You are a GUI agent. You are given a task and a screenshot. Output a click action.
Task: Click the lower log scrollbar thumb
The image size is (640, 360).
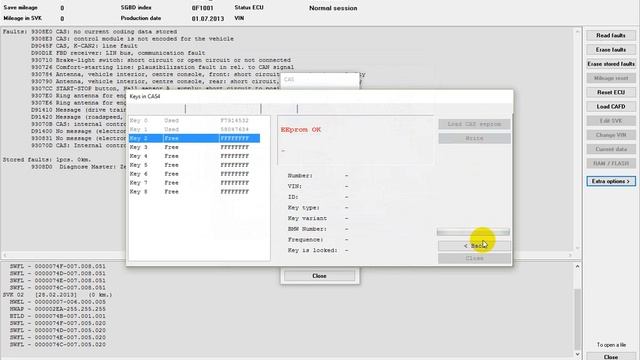pyautogui.click(x=577, y=318)
